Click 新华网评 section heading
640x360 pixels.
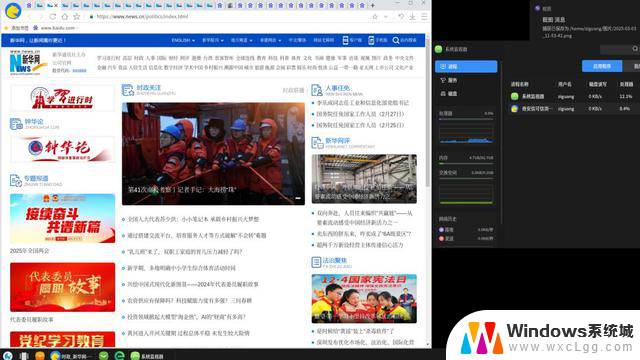[338, 140]
